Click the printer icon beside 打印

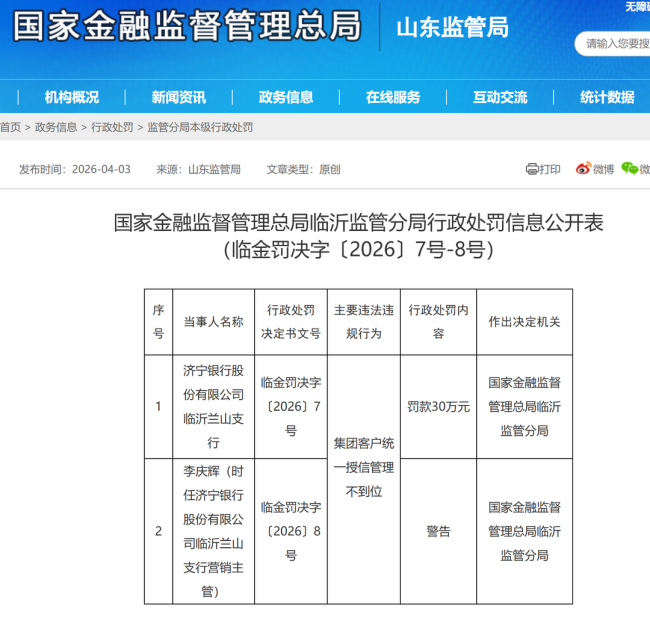532,169
